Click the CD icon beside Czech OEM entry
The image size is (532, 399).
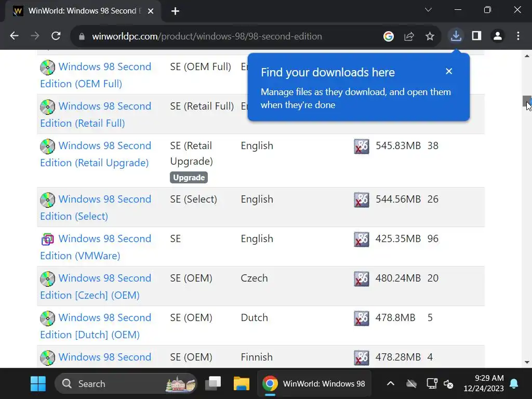(x=47, y=278)
